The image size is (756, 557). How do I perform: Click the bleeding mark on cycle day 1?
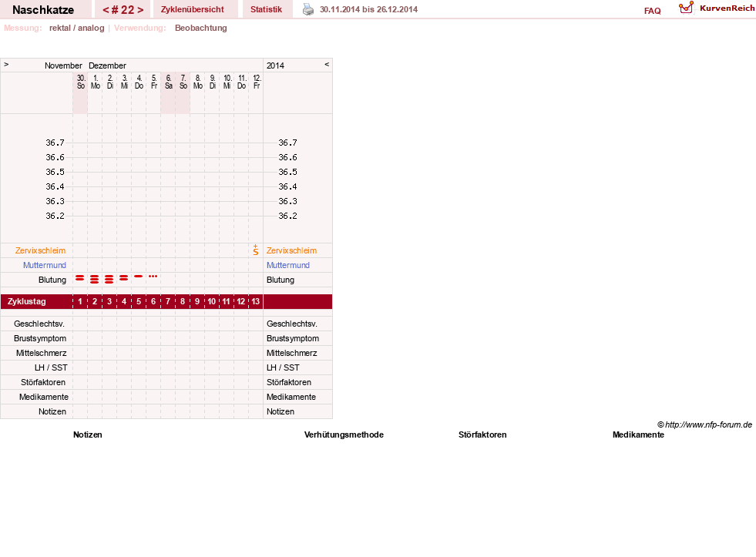[x=80, y=278]
